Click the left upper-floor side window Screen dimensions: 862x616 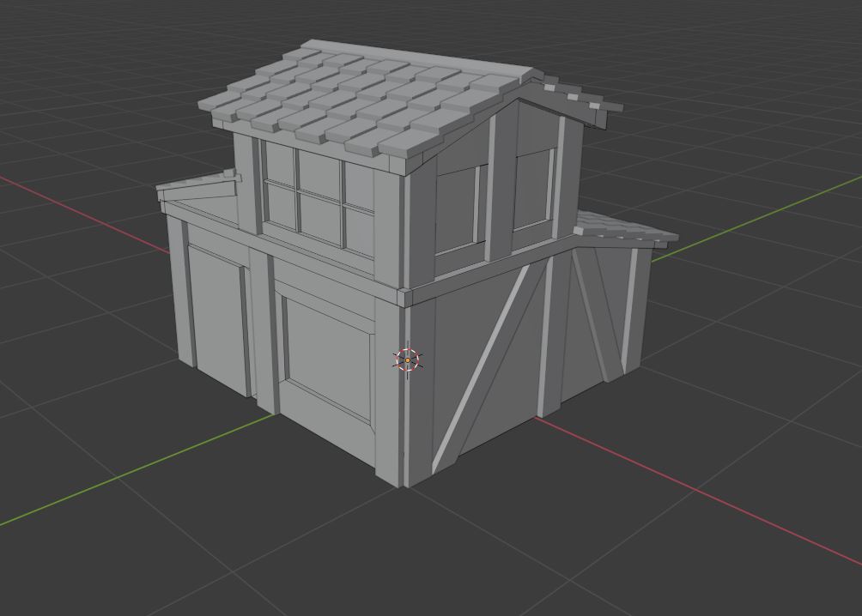[x=458, y=208]
